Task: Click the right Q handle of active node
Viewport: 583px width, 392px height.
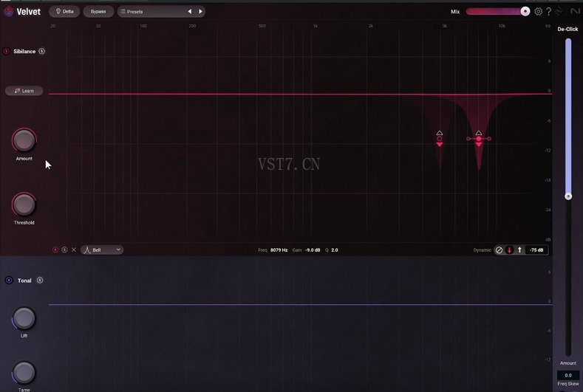Action: (489, 139)
